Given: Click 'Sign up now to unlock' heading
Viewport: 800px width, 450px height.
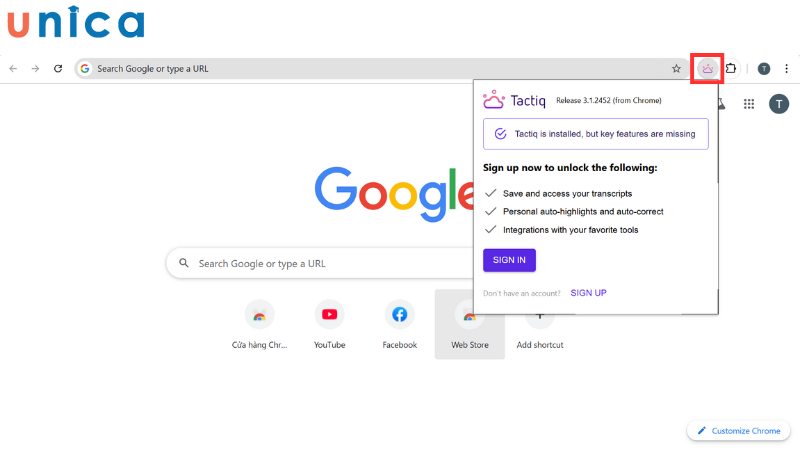Looking at the screenshot, I should pos(570,167).
